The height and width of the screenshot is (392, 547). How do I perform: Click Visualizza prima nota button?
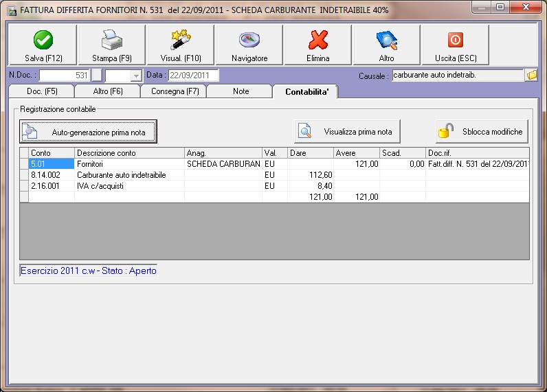(x=347, y=131)
